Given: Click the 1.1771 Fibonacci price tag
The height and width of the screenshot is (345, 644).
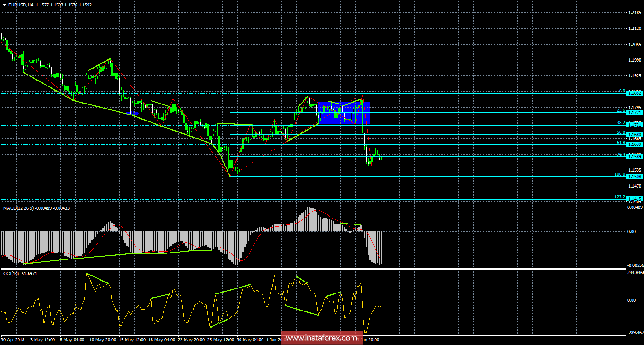Looking at the screenshot, I should (x=634, y=112).
